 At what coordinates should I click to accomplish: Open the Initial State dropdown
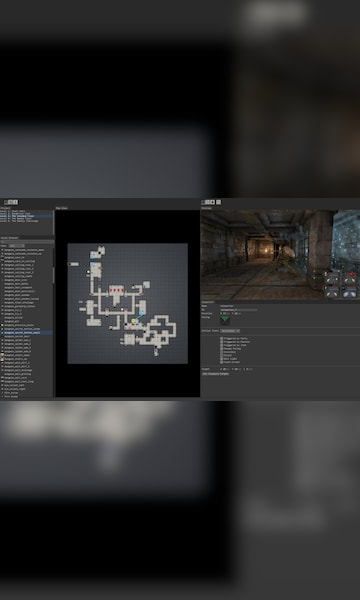pyautogui.click(x=230, y=331)
